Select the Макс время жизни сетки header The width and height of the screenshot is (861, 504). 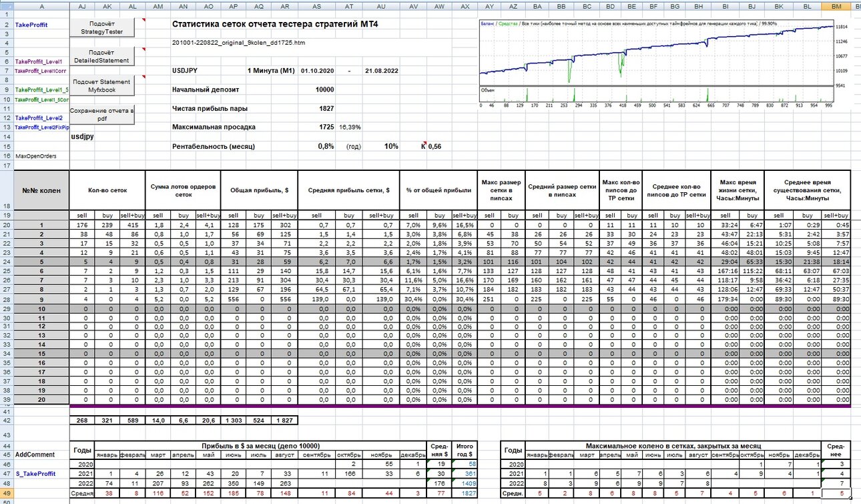[x=738, y=190]
